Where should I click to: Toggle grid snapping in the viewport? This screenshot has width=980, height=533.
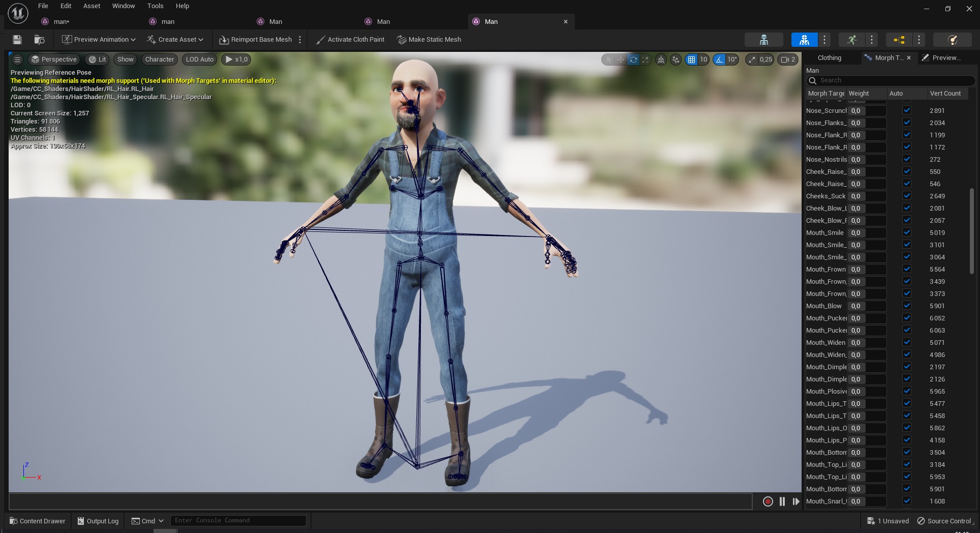click(691, 60)
